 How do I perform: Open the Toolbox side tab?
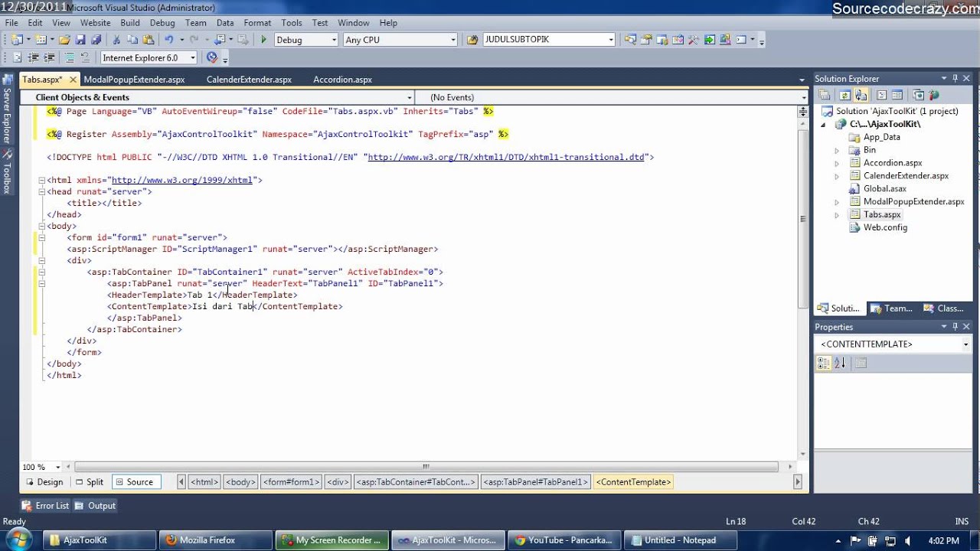pyautogui.click(x=8, y=173)
